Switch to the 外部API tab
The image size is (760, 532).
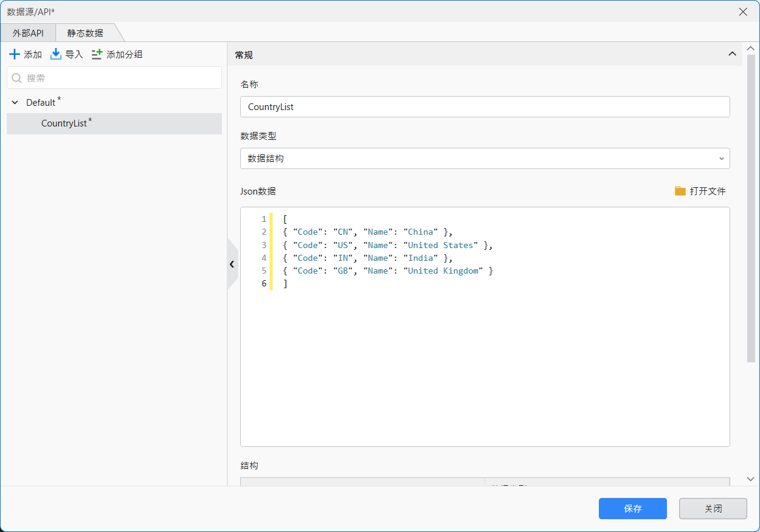[x=28, y=33]
